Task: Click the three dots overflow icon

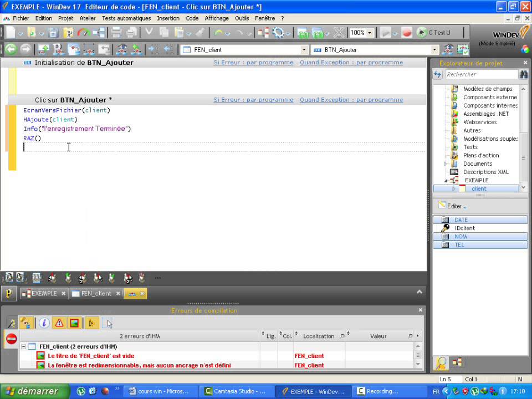Action: [158, 278]
